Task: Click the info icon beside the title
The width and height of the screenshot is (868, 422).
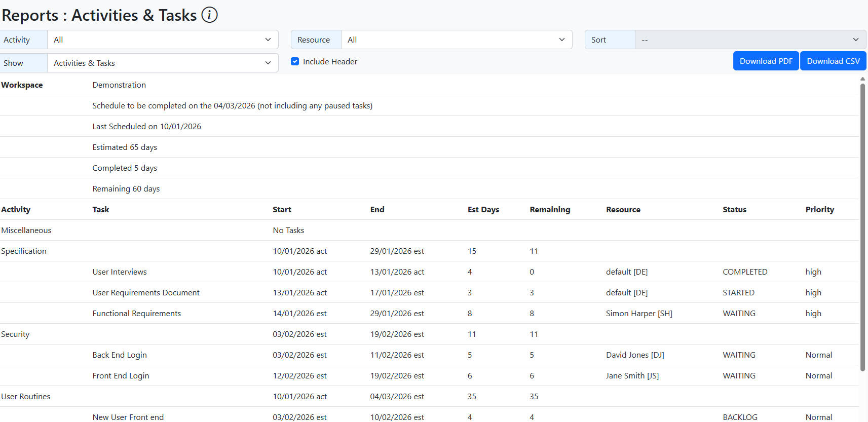Action: point(209,15)
